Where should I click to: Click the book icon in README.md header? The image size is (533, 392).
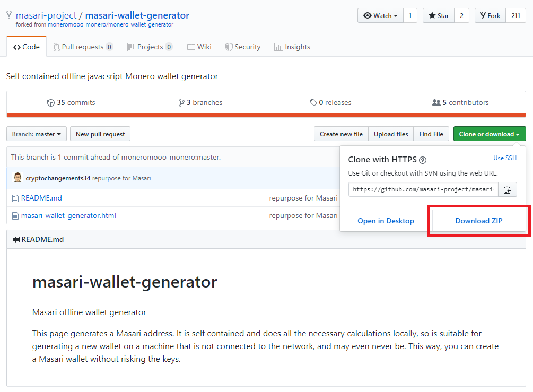[15, 240]
